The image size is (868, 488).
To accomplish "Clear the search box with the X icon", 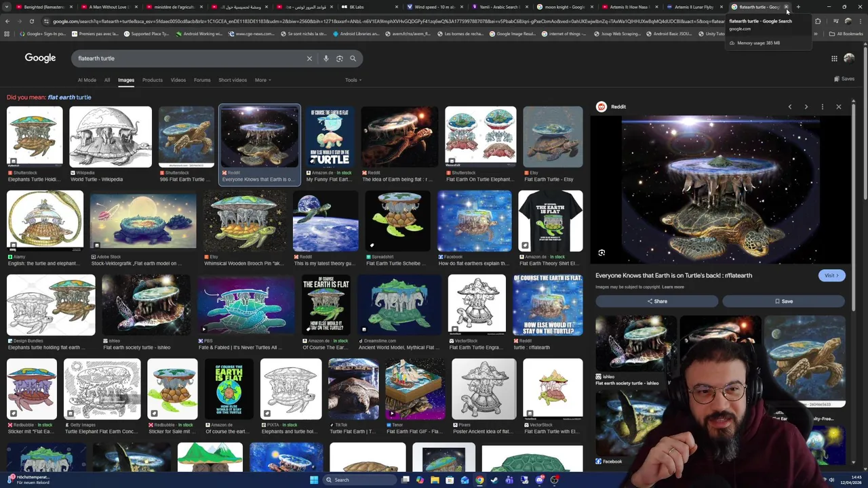I will [x=309, y=58].
